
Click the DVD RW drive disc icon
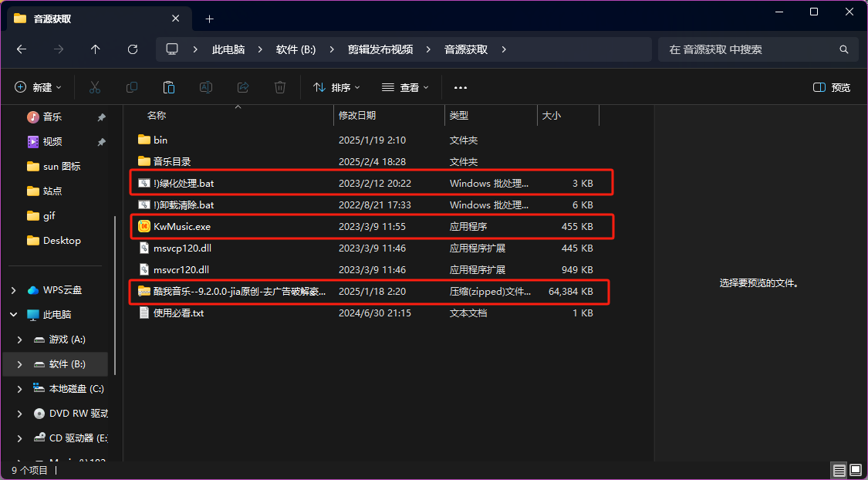39,414
